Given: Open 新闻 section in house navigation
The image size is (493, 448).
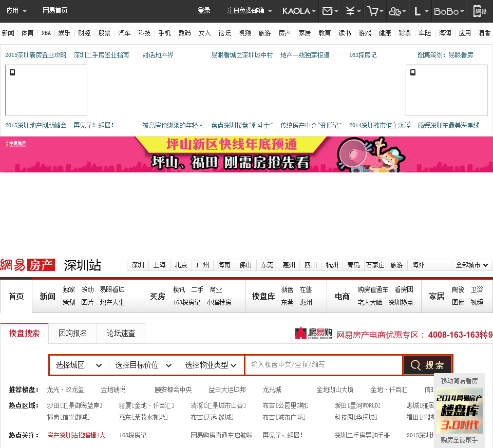Looking at the screenshot, I should tap(47, 296).
